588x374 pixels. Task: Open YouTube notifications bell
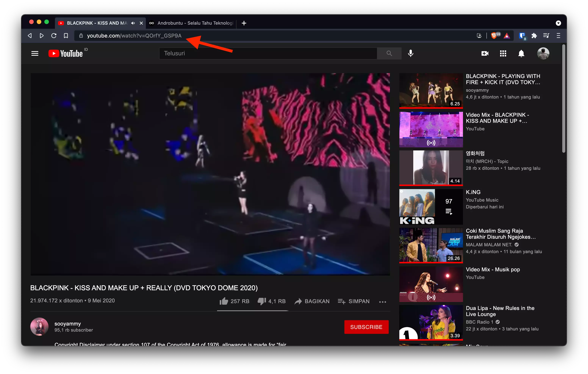(521, 53)
